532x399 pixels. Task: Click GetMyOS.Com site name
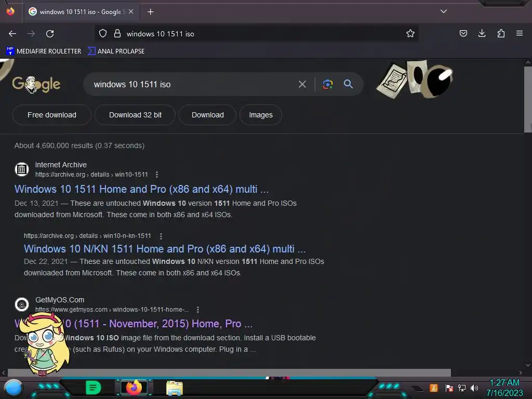point(60,300)
